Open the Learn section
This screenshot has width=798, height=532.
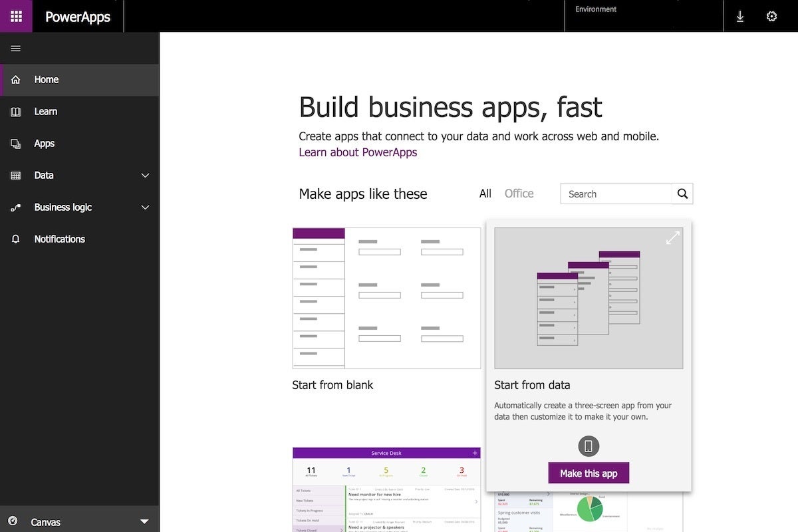pos(80,112)
